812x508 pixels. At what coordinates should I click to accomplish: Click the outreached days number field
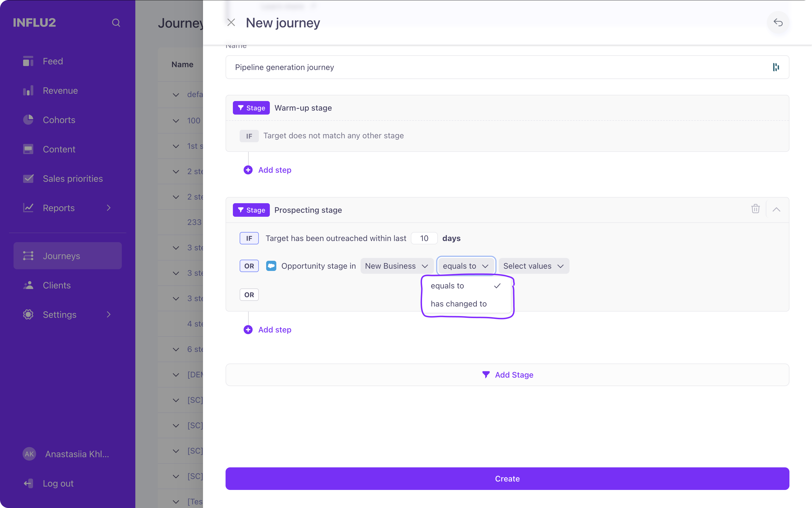pyautogui.click(x=424, y=238)
